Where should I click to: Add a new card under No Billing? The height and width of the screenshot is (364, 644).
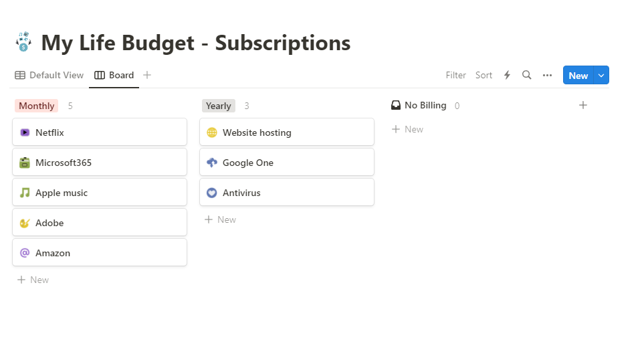tap(407, 129)
